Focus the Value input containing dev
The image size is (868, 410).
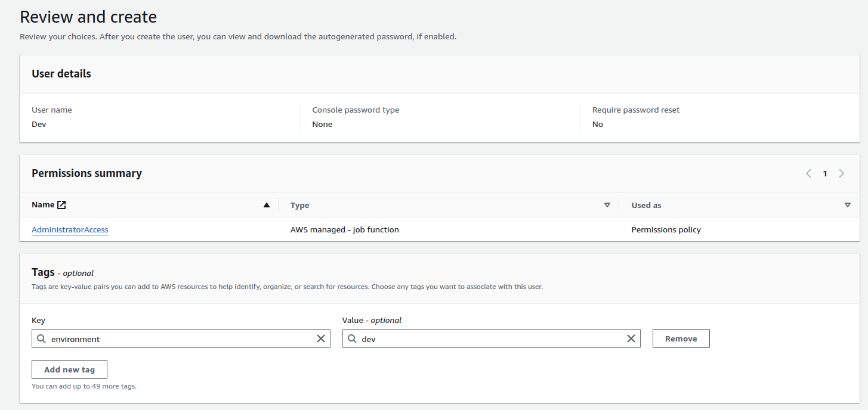[489, 338]
